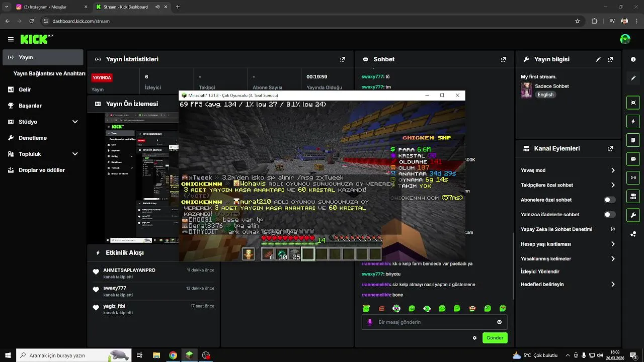Bookmark this page with the star icon
This screenshot has width=644, height=362.
click(x=578, y=21)
